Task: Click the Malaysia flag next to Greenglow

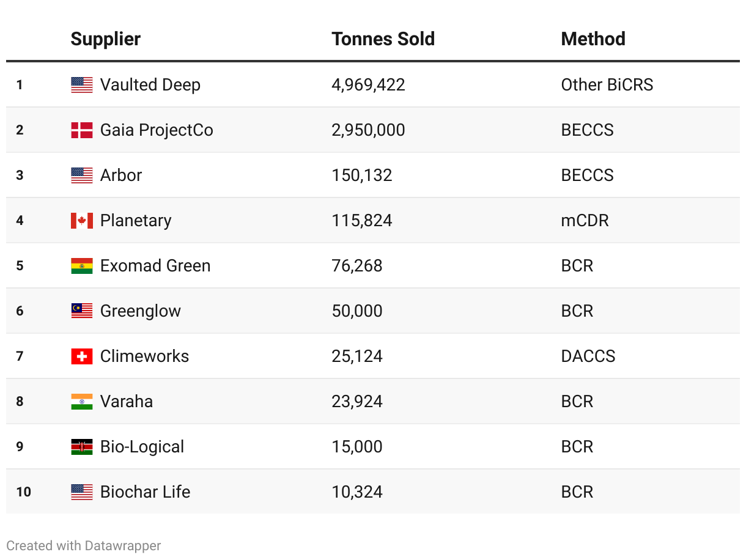Action: (x=82, y=311)
